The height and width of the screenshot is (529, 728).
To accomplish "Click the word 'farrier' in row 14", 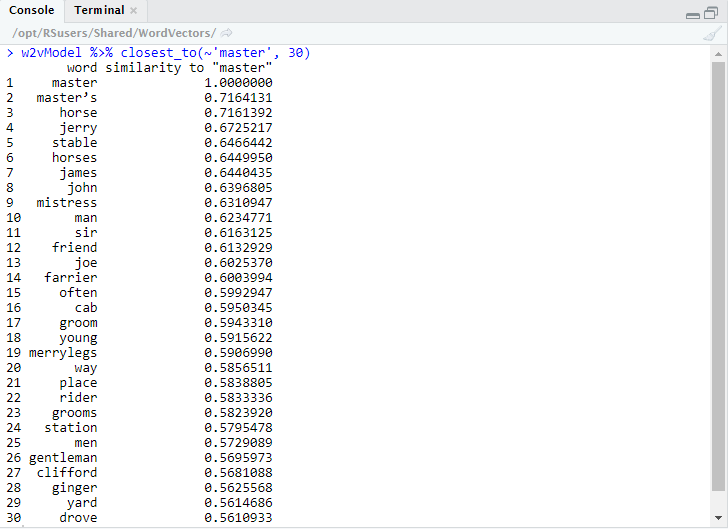I will coord(71,278).
